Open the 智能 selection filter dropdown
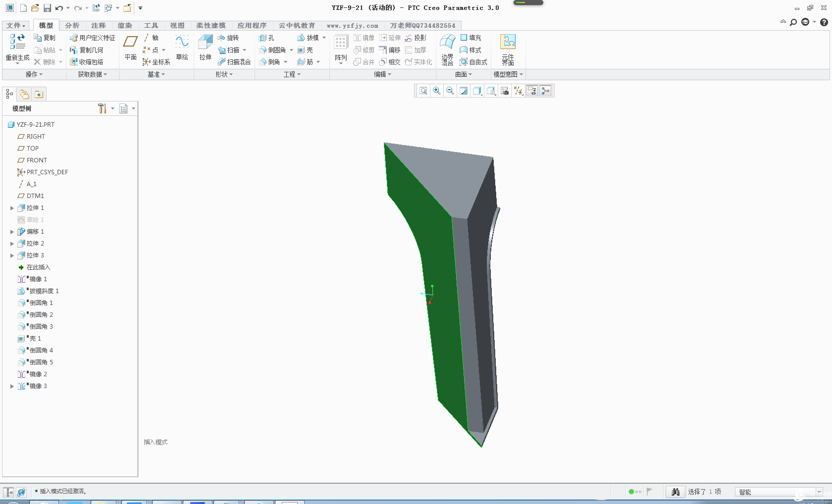Viewport: 832px width, 504px height. coord(819,492)
